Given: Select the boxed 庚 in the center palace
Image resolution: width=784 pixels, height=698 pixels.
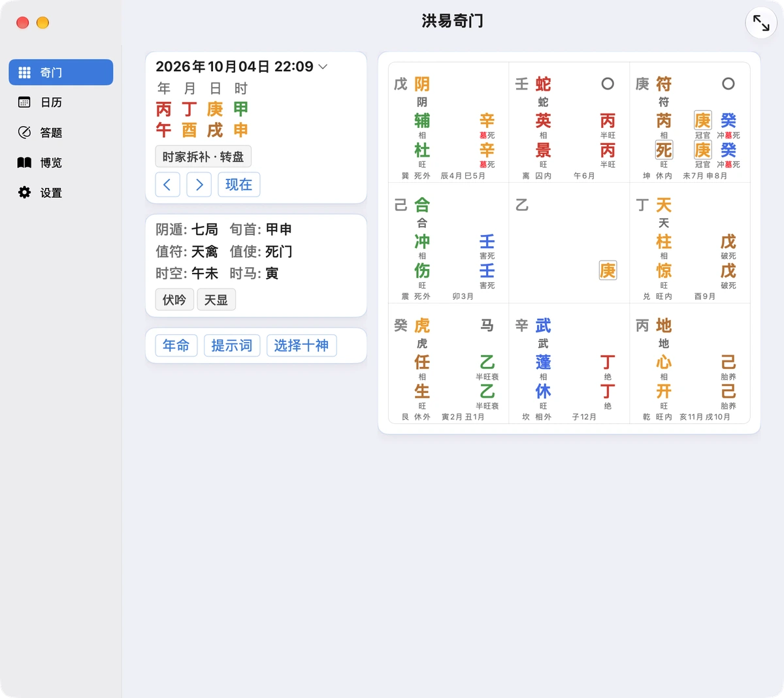Looking at the screenshot, I should point(608,270).
